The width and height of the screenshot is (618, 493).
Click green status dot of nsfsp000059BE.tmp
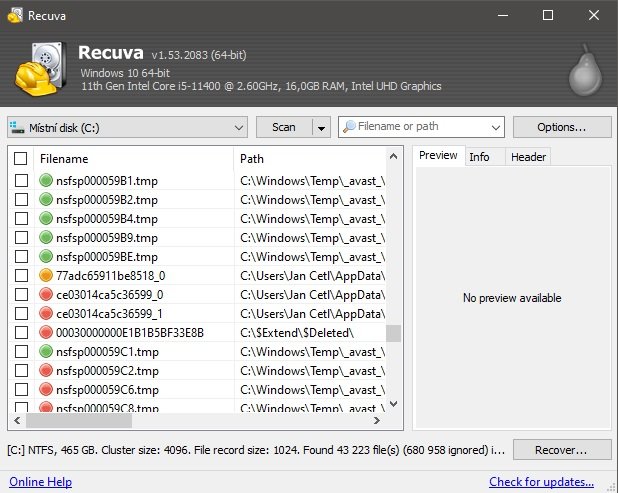(x=46, y=256)
